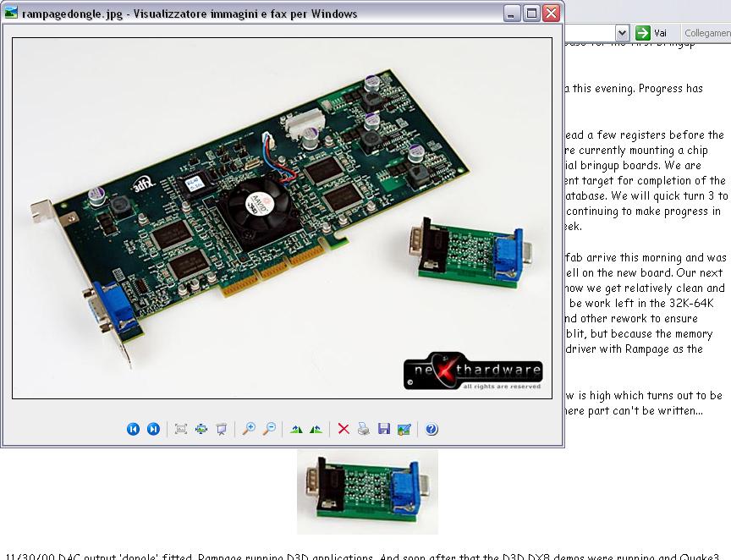Open image for editing
Screen dimensions: 731x560
404,430
